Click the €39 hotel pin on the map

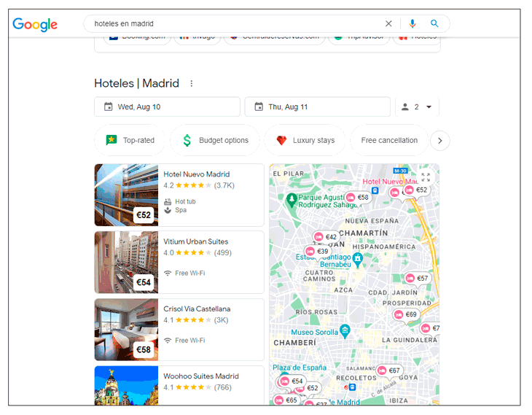pyautogui.click(x=318, y=252)
